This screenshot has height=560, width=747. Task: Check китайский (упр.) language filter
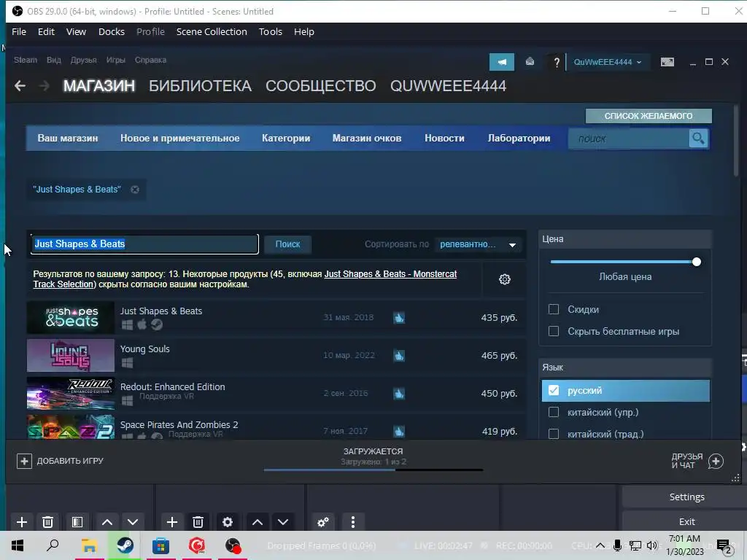(x=554, y=413)
